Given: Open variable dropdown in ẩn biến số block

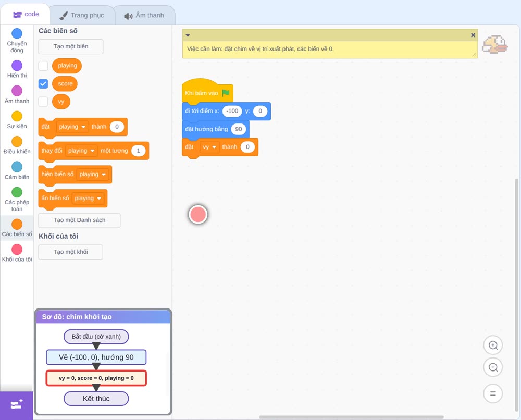Looking at the screenshot, I should tap(88, 199).
